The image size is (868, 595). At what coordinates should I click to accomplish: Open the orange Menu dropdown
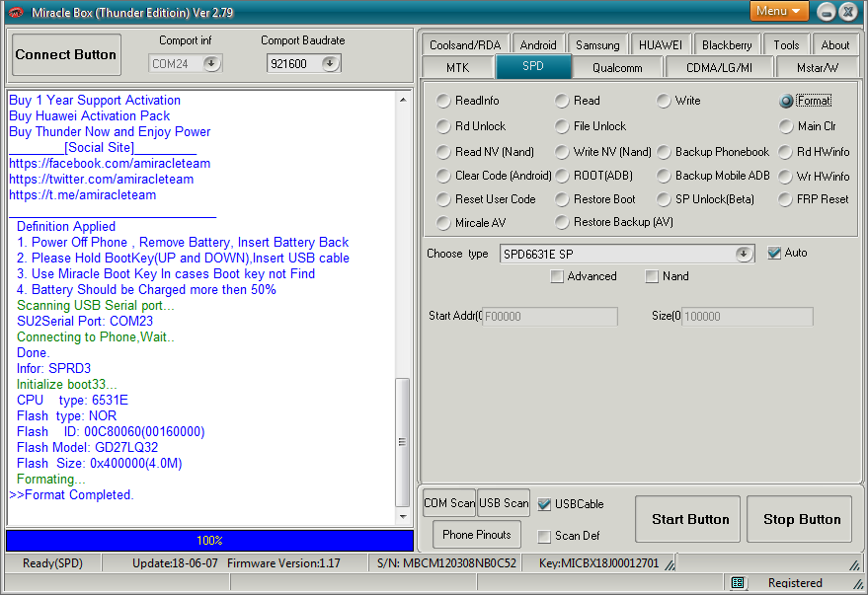pyautogui.click(x=779, y=11)
